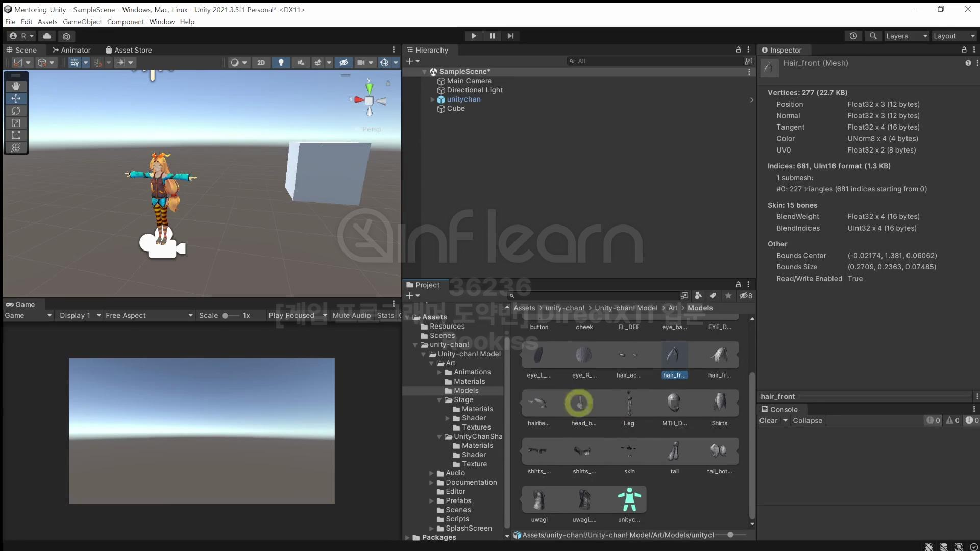Toggle scene lighting bulb
This screenshot has width=980, height=551.
point(281,62)
